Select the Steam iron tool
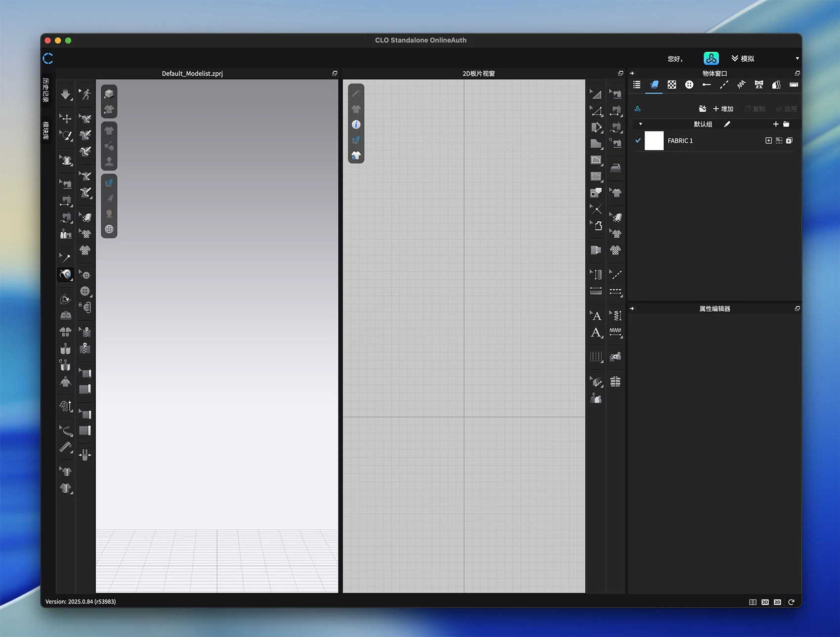Viewport: 840px width, 637px height. click(x=615, y=168)
